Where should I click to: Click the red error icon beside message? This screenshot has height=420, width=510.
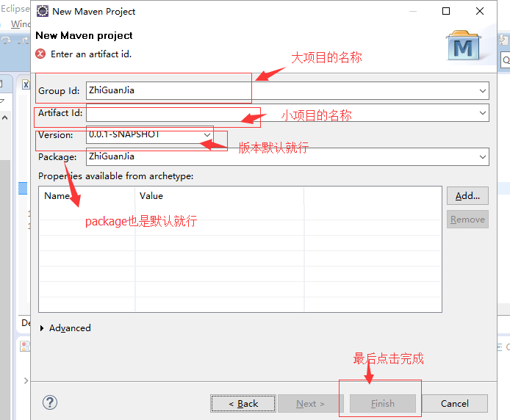click(40, 54)
